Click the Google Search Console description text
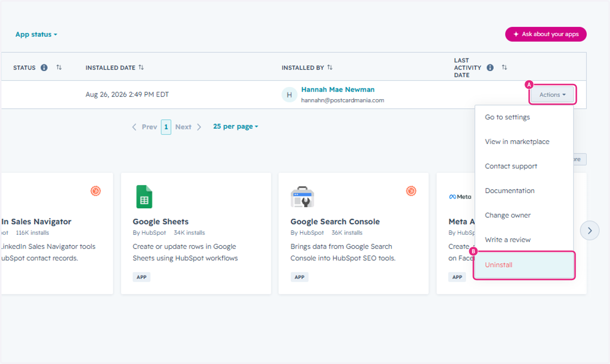Screen dimensions: 610x364 pos(343,252)
